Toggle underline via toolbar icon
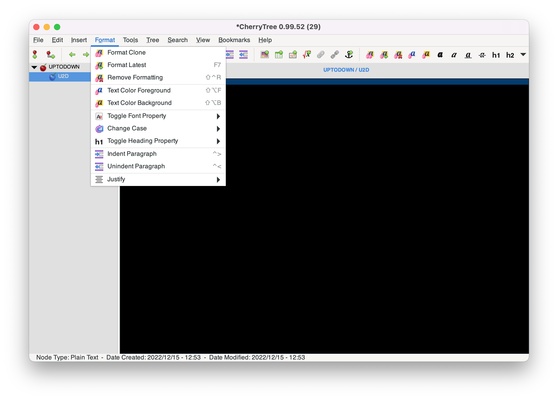558x400 pixels. 468,55
